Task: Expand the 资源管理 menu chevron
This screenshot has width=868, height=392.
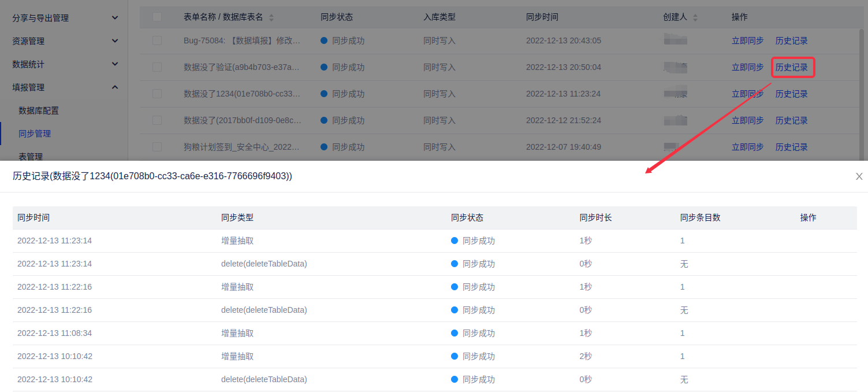Action: [115, 41]
